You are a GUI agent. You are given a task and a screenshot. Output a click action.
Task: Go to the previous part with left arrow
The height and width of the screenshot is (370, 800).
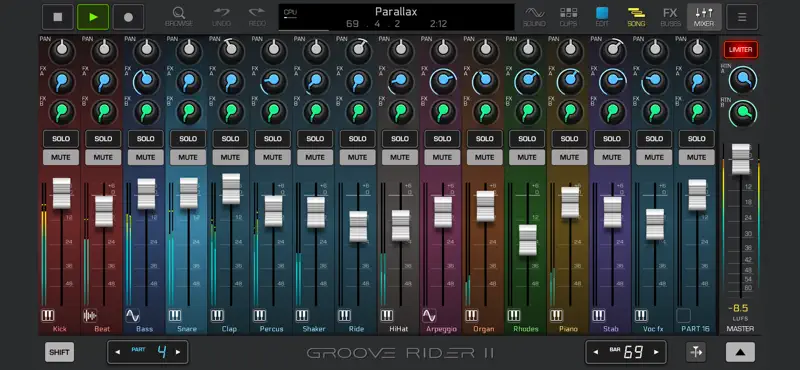(118, 352)
